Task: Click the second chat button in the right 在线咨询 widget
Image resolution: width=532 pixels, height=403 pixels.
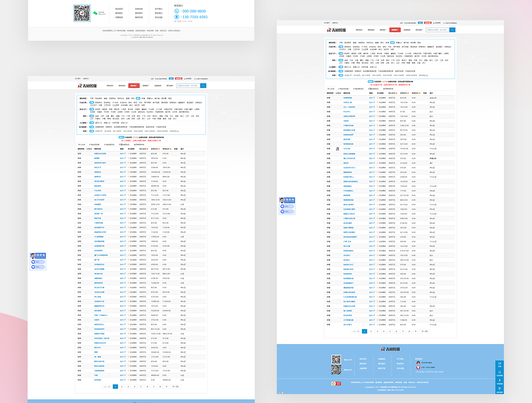Action: click(287, 211)
